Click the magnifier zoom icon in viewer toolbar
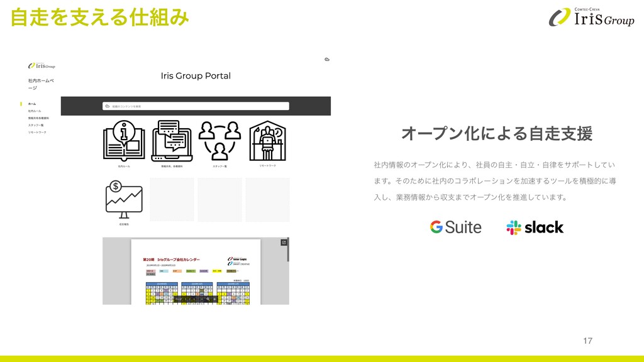Viewport: 644px width, 362px height. (x=208, y=299)
